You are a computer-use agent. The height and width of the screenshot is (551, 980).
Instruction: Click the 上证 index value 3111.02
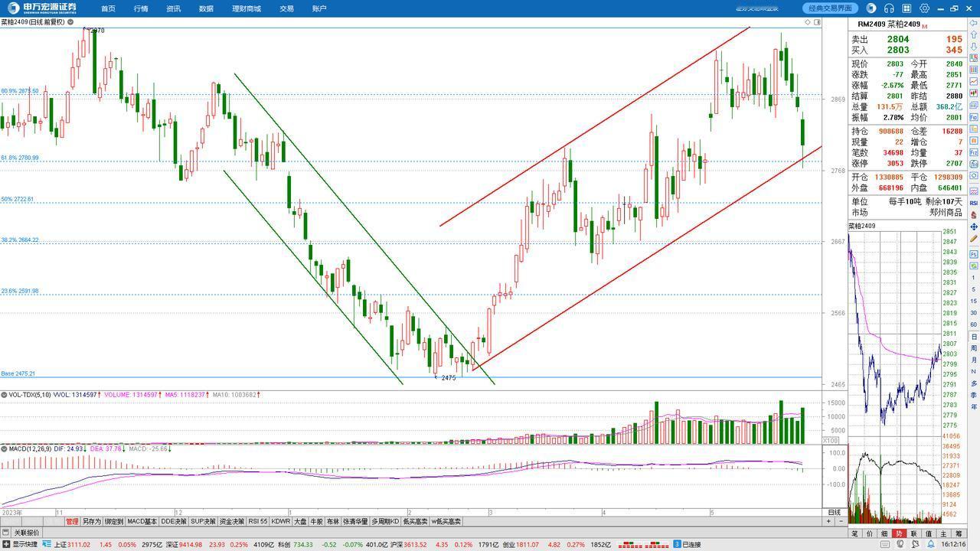coord(79,545)
